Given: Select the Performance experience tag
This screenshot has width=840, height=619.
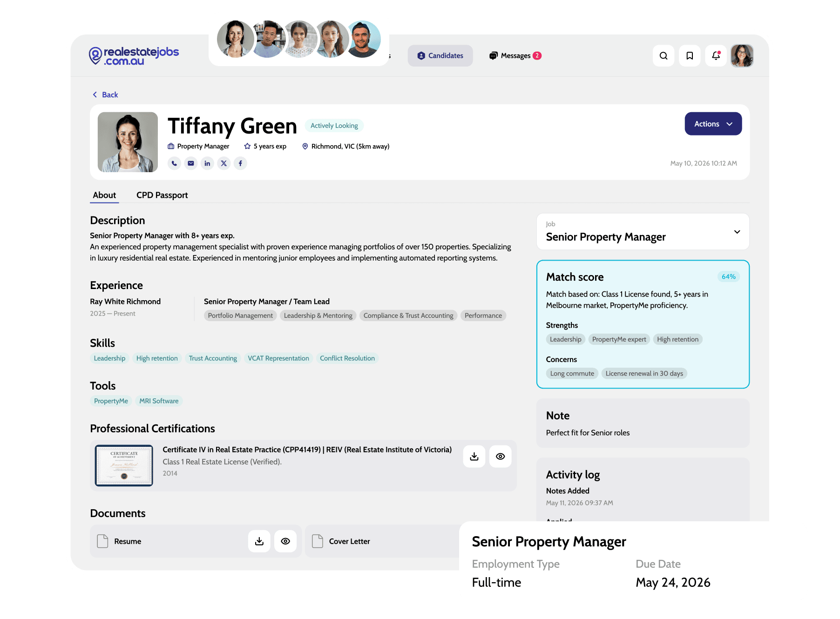Looking at the screenshot, I should tap(483, 316).
